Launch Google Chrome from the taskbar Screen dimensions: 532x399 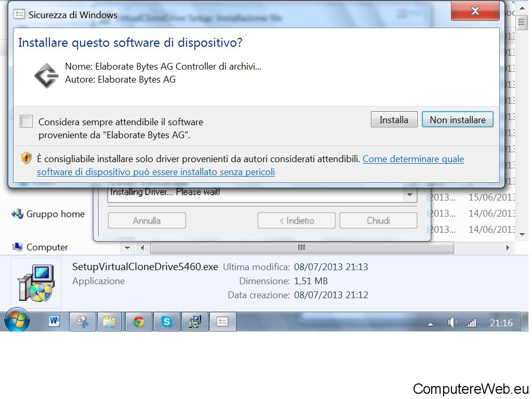click(138, 321)
